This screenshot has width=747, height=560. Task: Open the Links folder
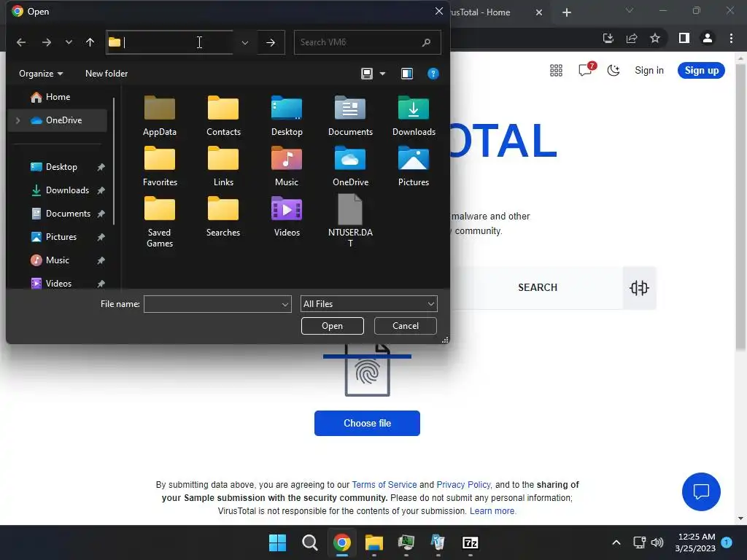tap(223, 167)
